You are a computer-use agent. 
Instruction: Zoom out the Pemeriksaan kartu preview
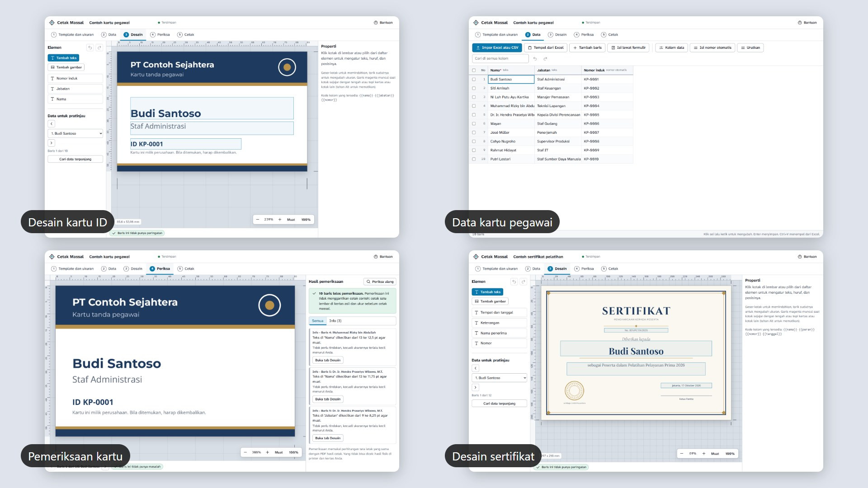(x=245, y=452)
